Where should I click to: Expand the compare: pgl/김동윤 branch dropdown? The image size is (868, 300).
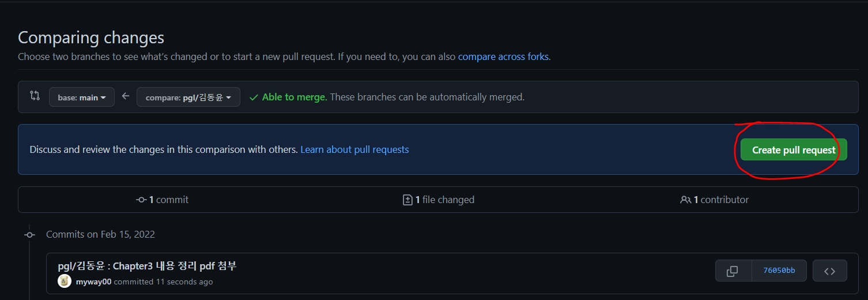tap(188, 97)
